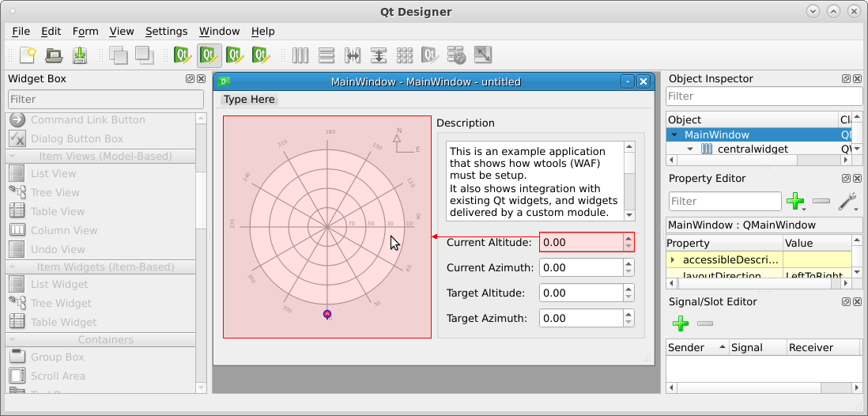Collapse the centralwidget tree node
This screenshot has height=416, width=868.
point(690,149)
